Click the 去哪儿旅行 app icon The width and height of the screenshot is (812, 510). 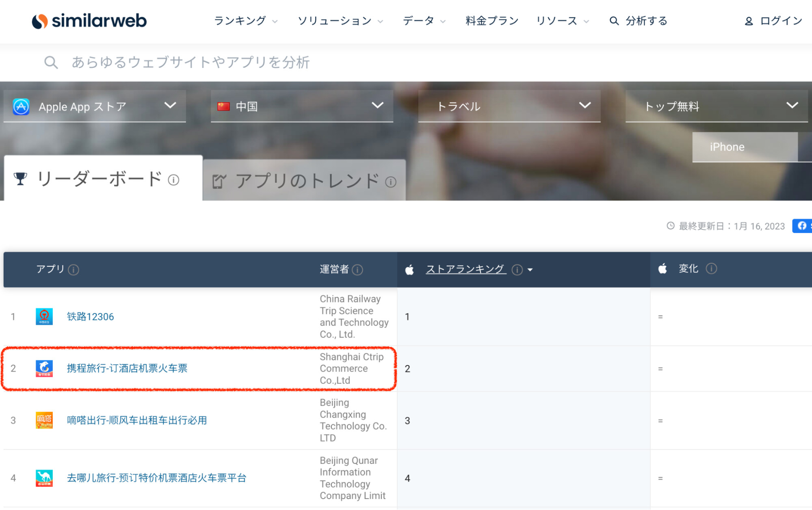44,478
